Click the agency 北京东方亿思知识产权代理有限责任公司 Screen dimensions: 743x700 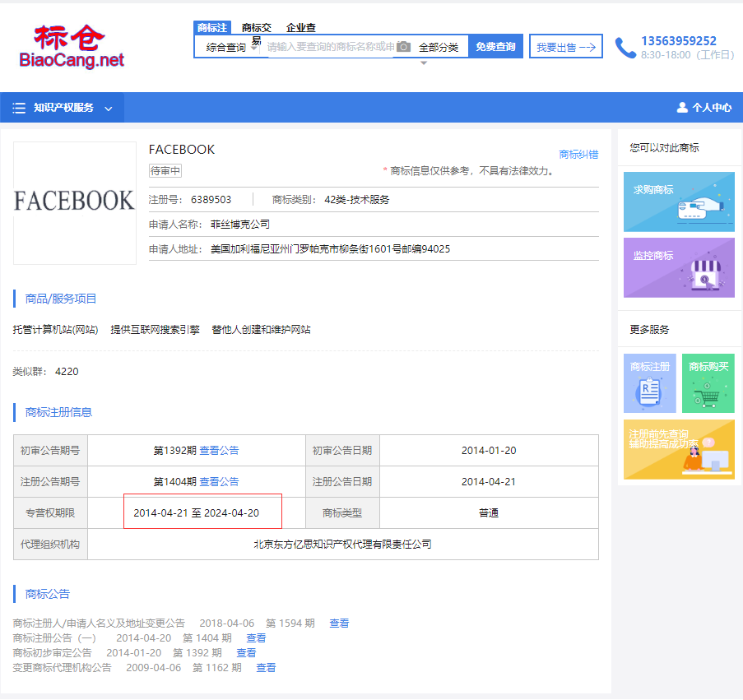click(x=342, y=545)
